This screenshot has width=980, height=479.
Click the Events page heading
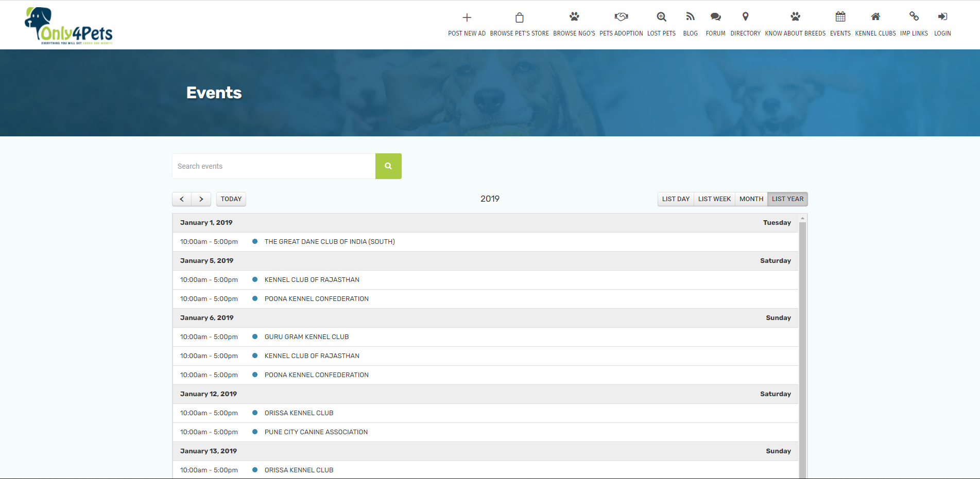coord(214,93)
